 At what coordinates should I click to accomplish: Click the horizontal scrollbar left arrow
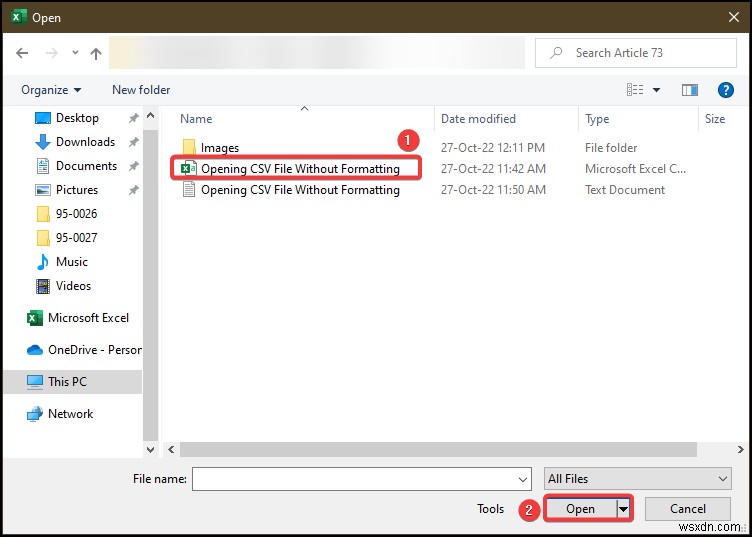click(x=171, y=449)
